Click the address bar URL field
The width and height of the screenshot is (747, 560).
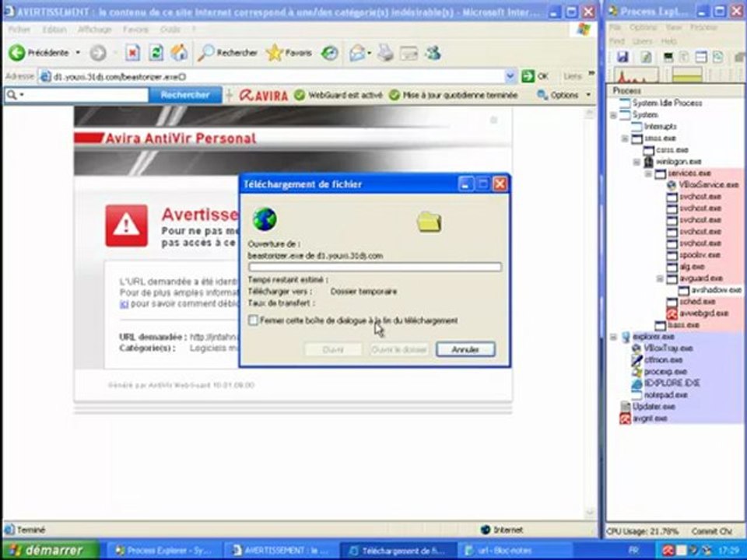point(272,76)
